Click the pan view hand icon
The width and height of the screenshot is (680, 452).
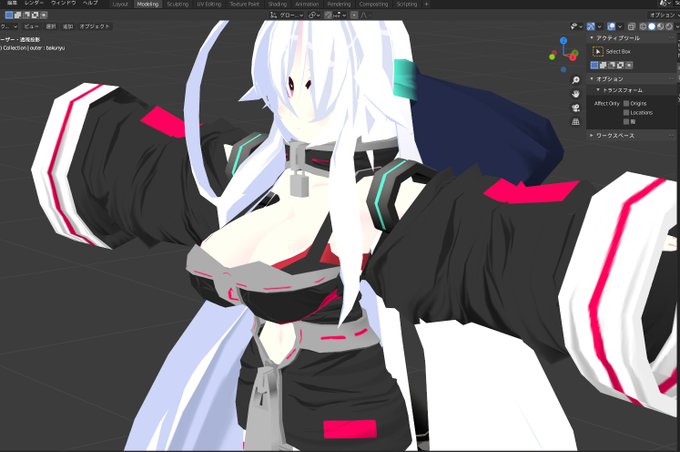pos(575,94)
